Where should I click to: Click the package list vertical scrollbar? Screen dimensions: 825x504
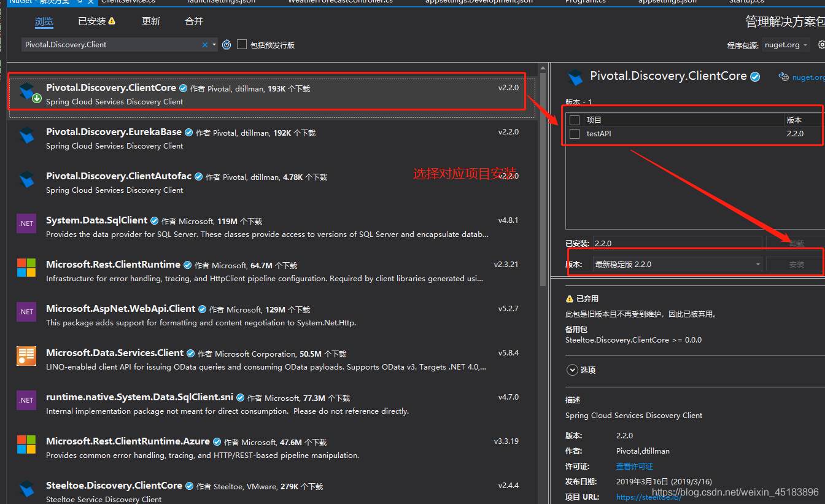pyautogui.click(x=543, y=178)
